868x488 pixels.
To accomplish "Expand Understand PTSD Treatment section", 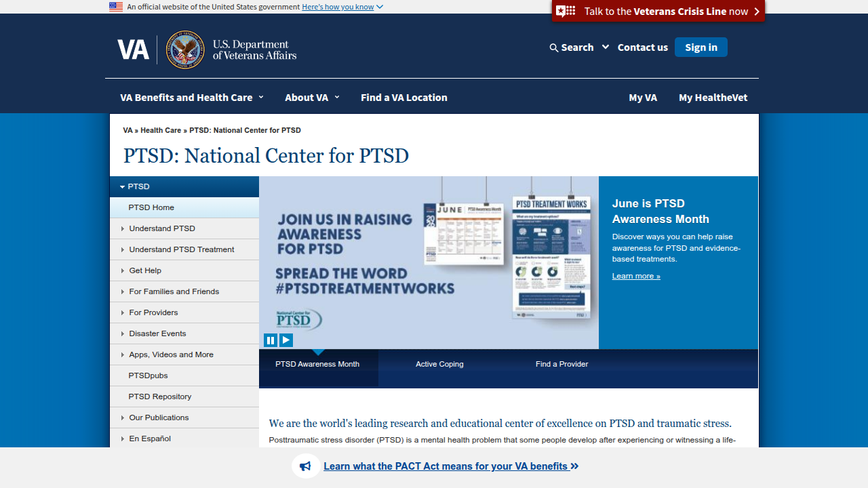I will (184, 249).
